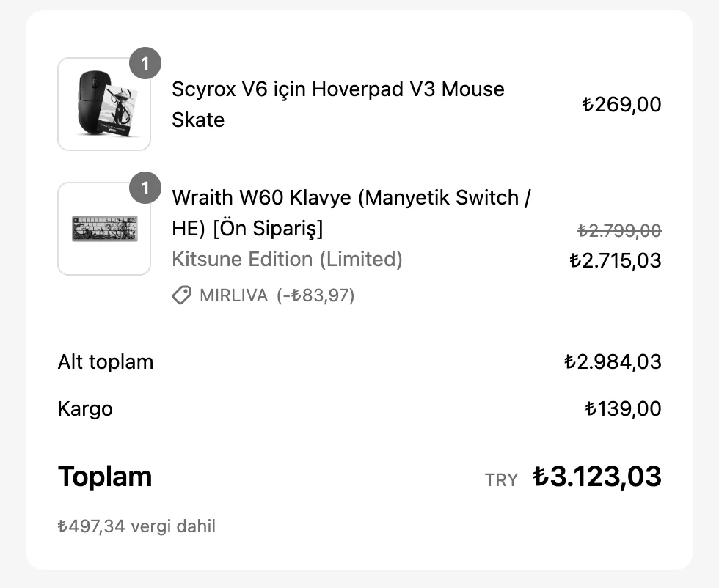Click the Kargo shipping row
The width and height of the screenshot is (719, 588).
tap(85, 408)
